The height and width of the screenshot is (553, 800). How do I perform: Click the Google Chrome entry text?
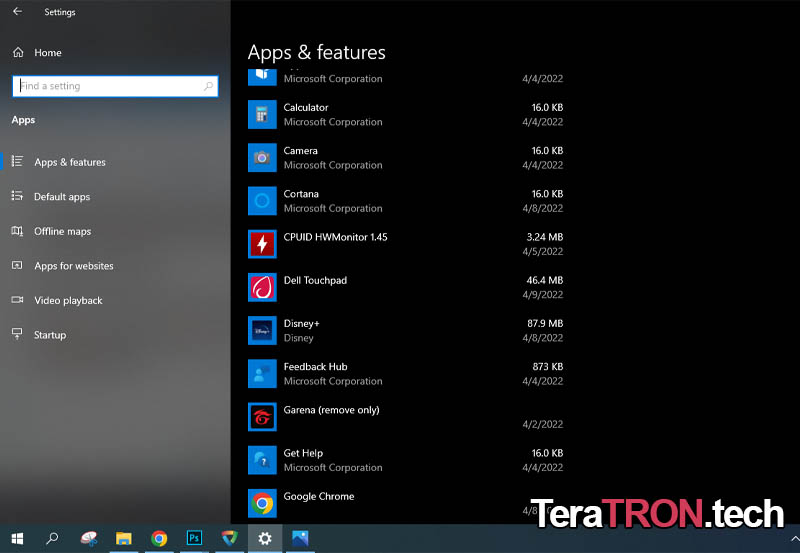[318, 496]
